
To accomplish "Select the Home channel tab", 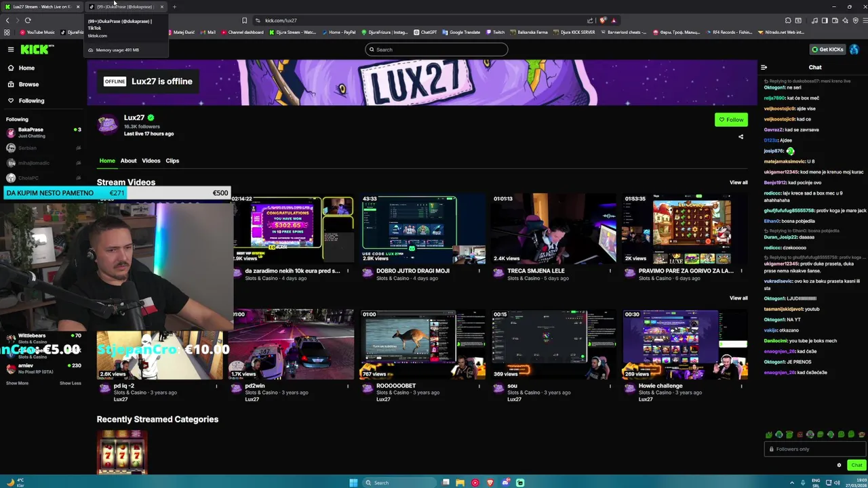I will (107, 161).
